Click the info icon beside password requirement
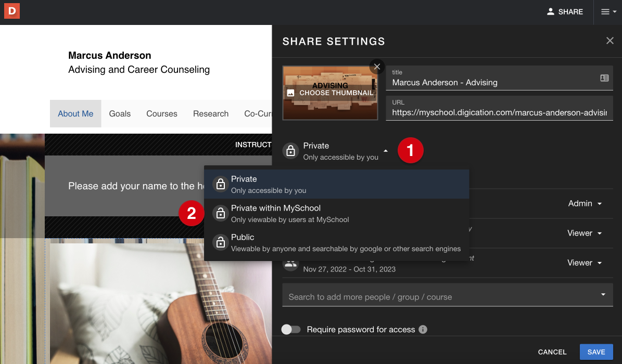This screenshot has height=364, width=622. tap(423, 330)
